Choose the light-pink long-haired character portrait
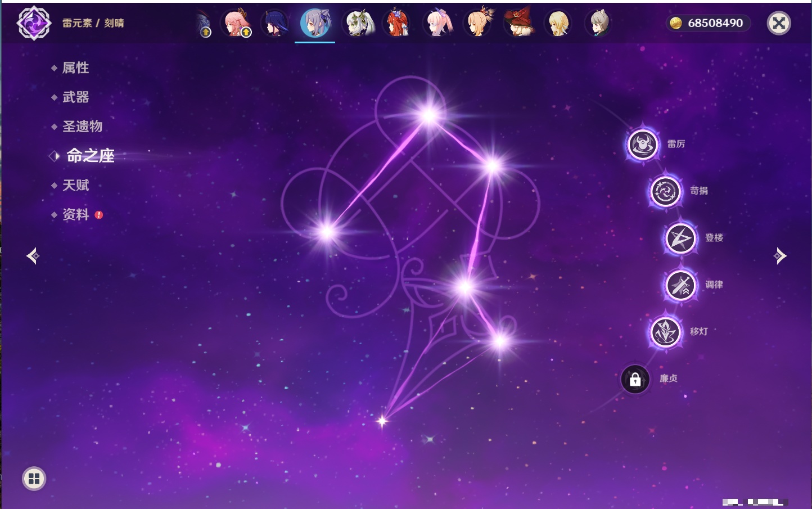 pyautogui.click(x=437, y=23)
